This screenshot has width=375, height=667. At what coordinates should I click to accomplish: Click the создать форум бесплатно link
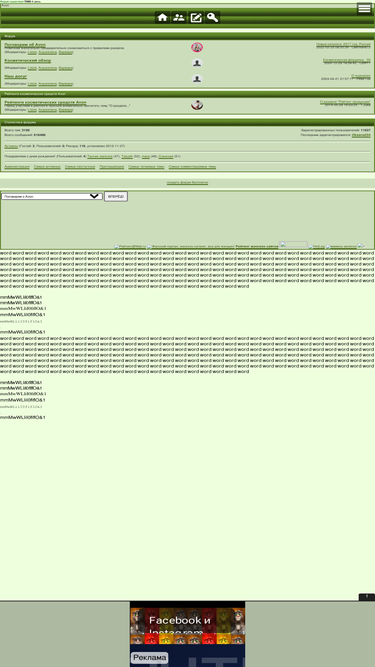coord(188,182)
